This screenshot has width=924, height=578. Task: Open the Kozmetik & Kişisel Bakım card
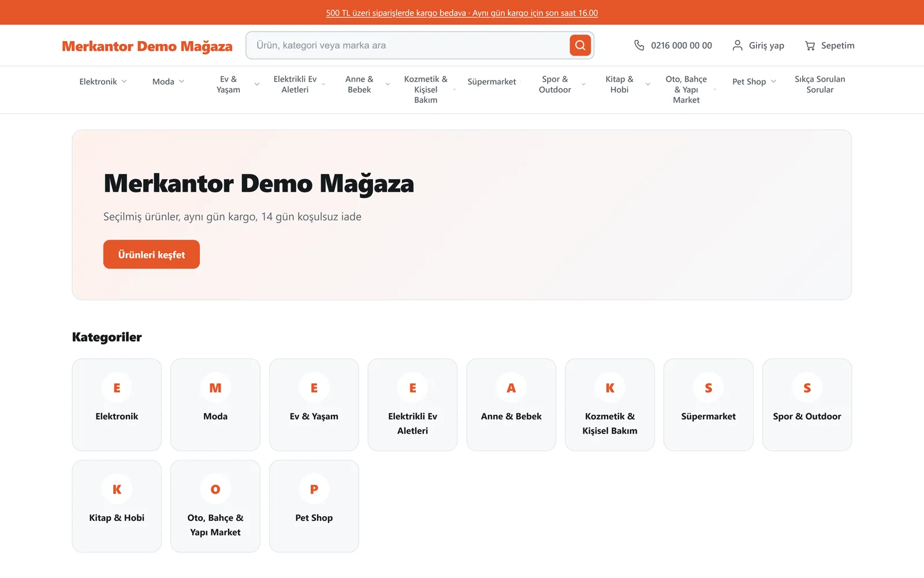(x=610, y=405)
